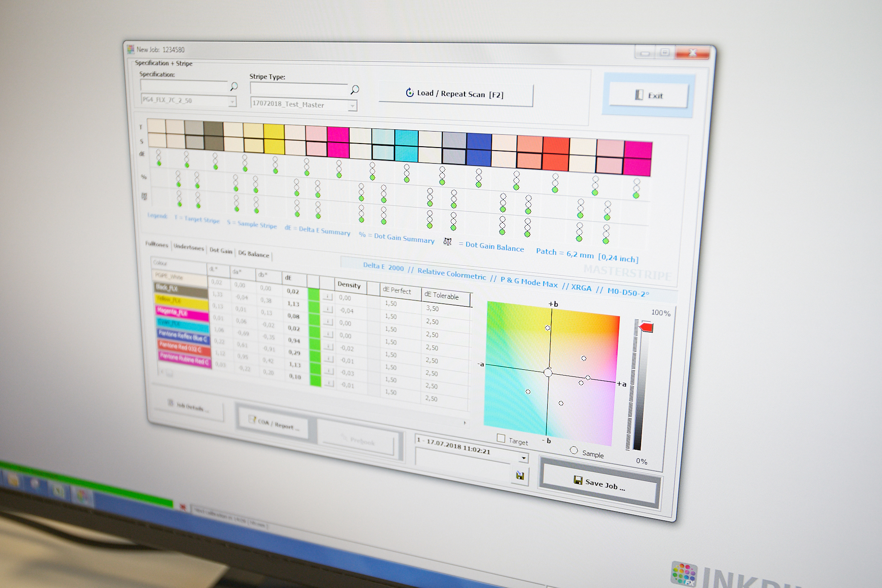Tick the Target checkbox under color chart
Screen dimensions: 882x588
pos(501,438)
